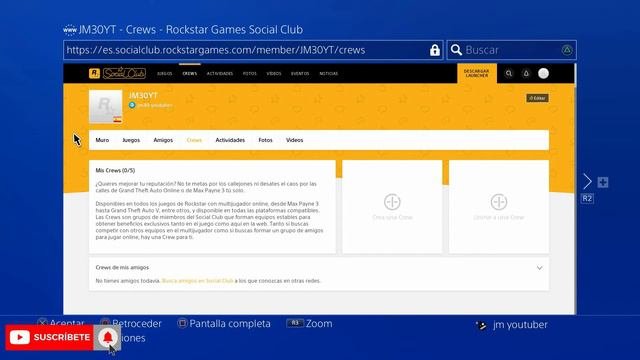Image resolution: width=640 pixels, height=360 pixels.
Task: Click the Crea una Crew plus icon
Action: coord(392,202)
